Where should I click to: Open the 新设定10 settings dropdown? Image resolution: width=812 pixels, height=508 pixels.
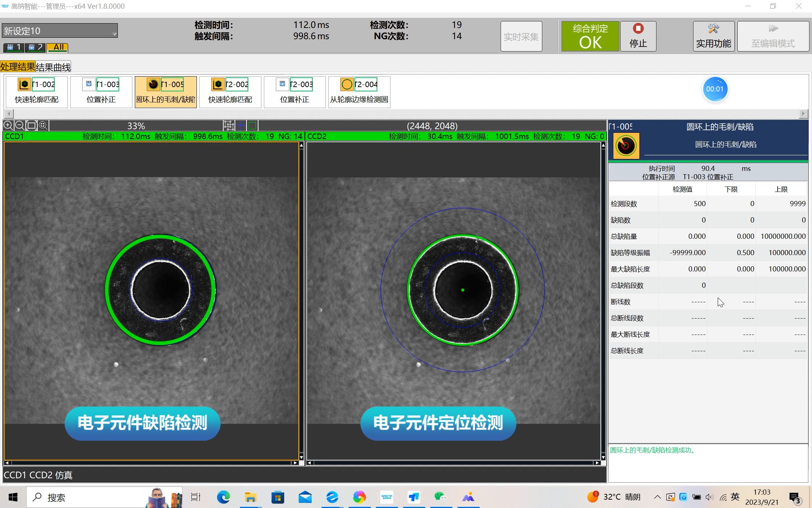click(x=60, y=31)
